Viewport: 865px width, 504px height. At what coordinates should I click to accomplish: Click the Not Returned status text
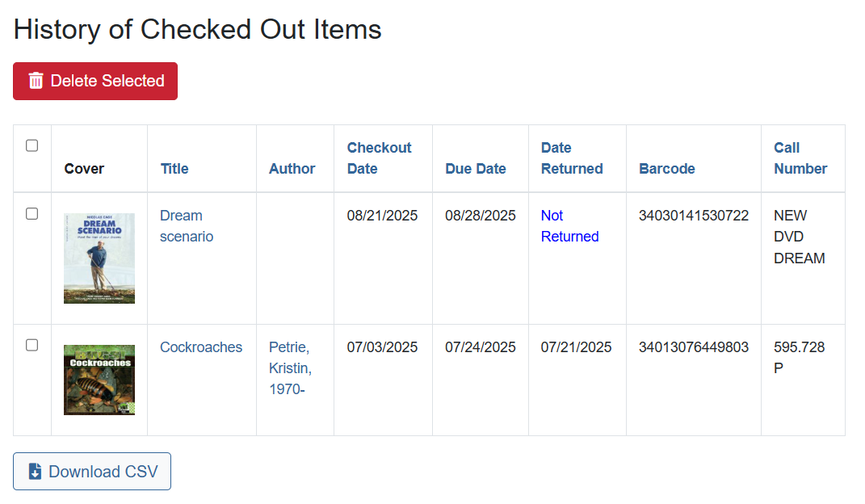click(x=569, y=226)
